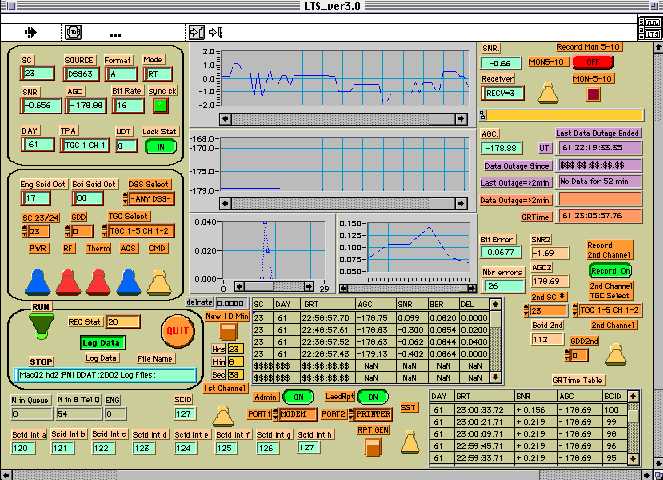Click the red bell icon under RF
This screenshot has height=480, width=663.
(x=66, y=282)
